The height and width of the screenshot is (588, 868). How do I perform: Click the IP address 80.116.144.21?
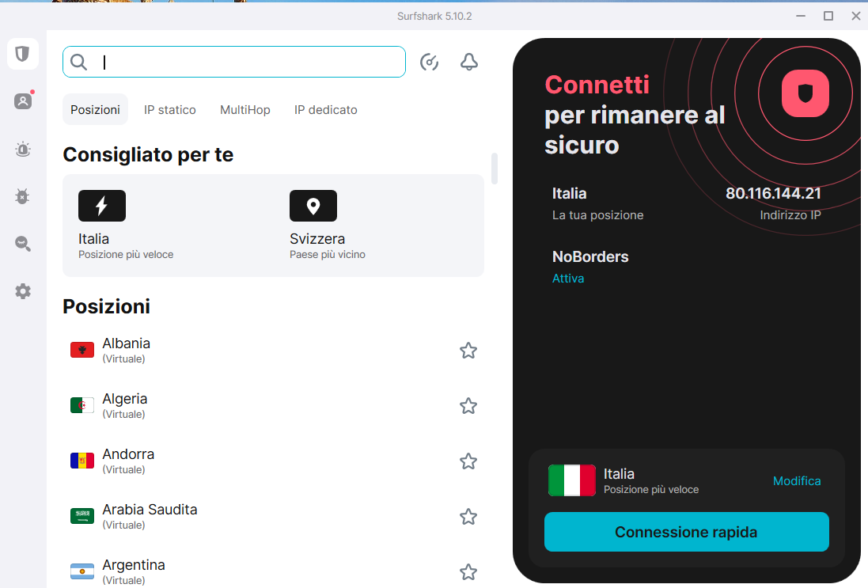pos(773,193)
